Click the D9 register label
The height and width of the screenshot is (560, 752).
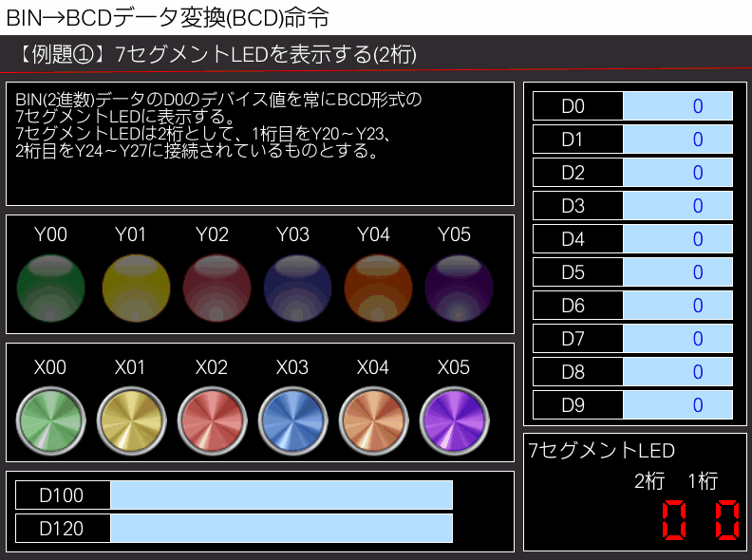click(578, 405)
